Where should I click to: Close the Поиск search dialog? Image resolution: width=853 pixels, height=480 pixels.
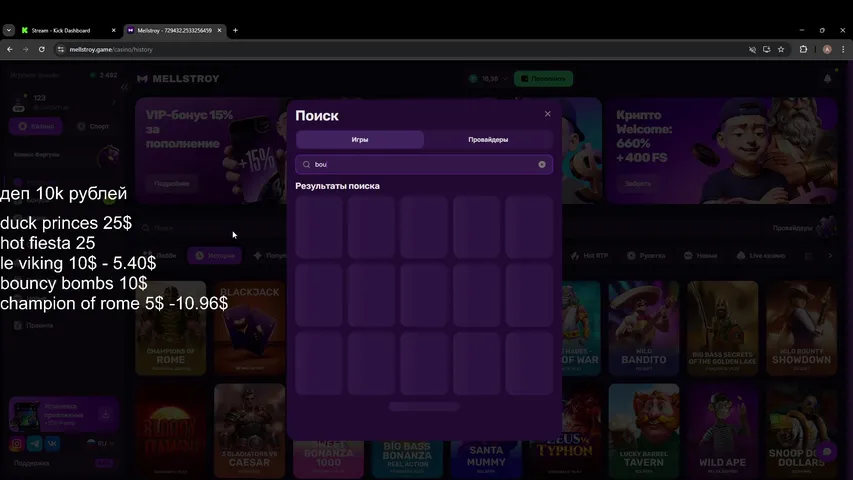[547, 114]
